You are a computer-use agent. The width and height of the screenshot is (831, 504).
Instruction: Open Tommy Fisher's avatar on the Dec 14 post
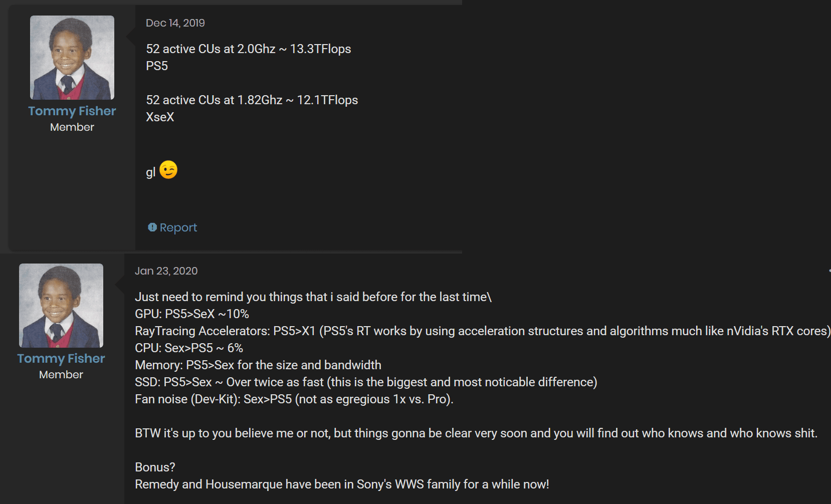pos(72,58)
